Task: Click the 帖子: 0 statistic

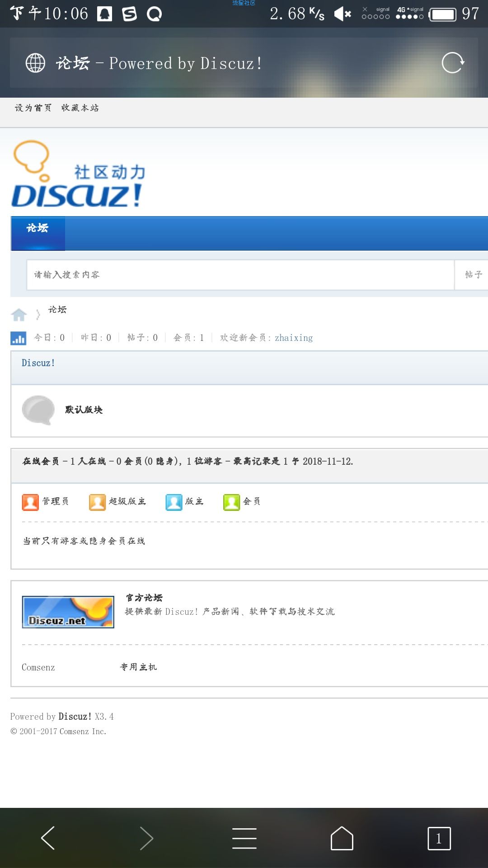Action: [x=142, y=338]
